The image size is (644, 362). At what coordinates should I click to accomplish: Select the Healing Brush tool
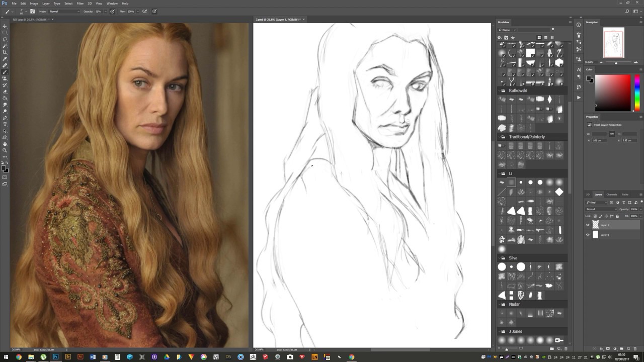tap(5, 65)
